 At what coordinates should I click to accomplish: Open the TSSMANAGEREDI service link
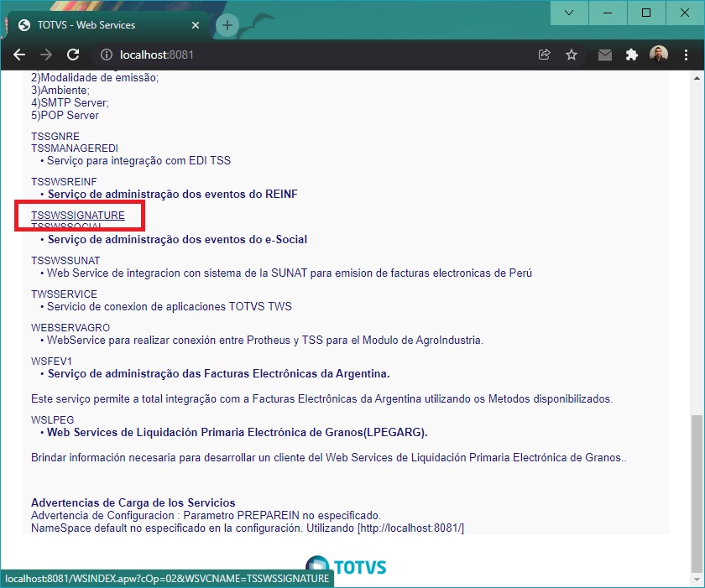click(75, 148)
